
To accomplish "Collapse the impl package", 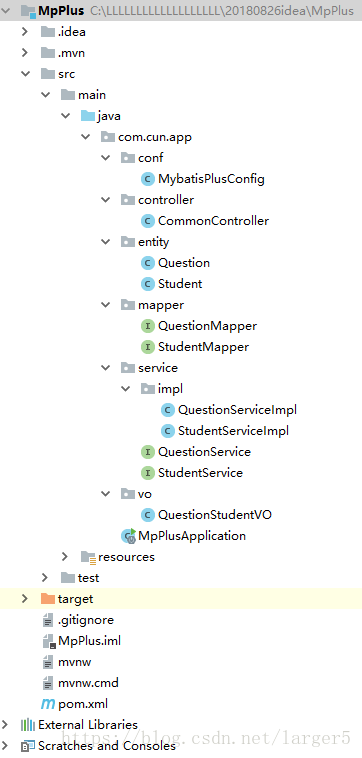I will pyautogui.click(x=125, y=389).
